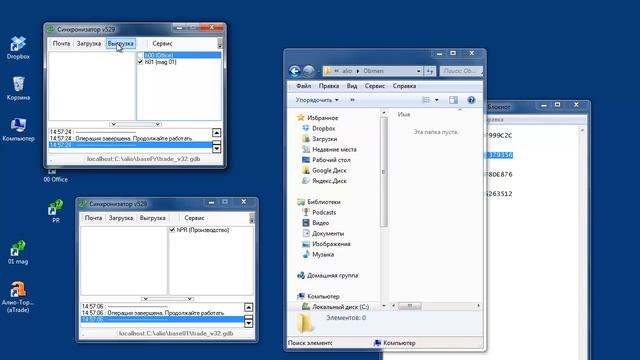Click the horizontal scrollbar thumb in Explorer file pane

click(x=410, y=306)
